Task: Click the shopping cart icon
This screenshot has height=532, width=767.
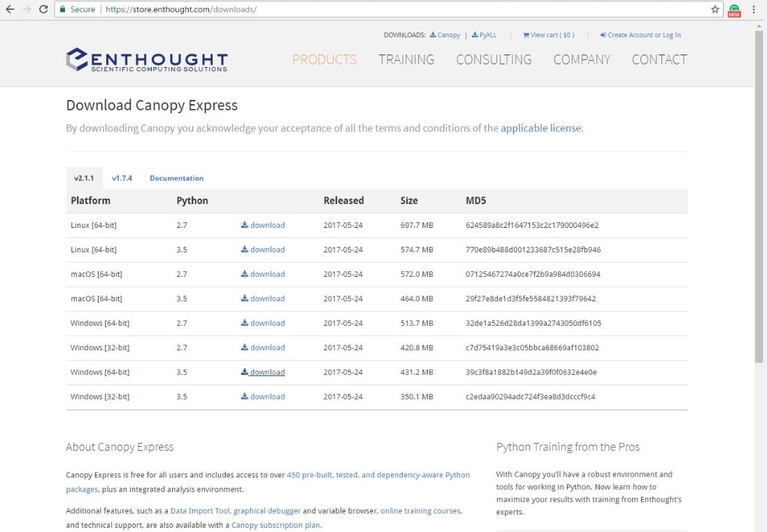Action: point(526,35)
